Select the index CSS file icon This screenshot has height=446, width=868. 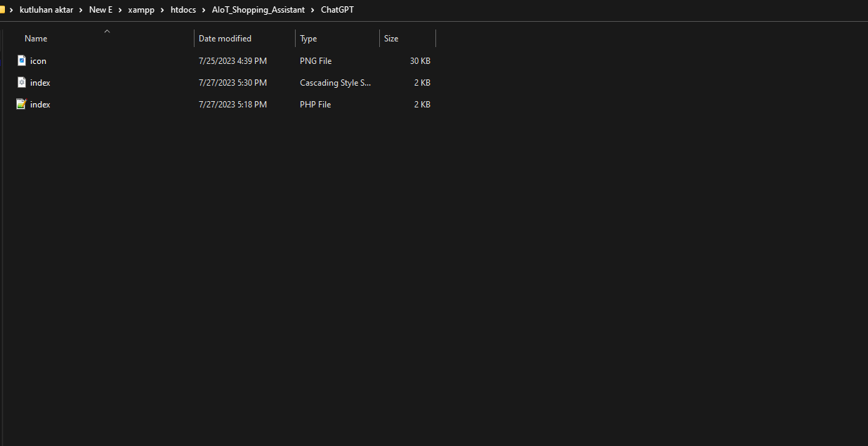[22, 82]
